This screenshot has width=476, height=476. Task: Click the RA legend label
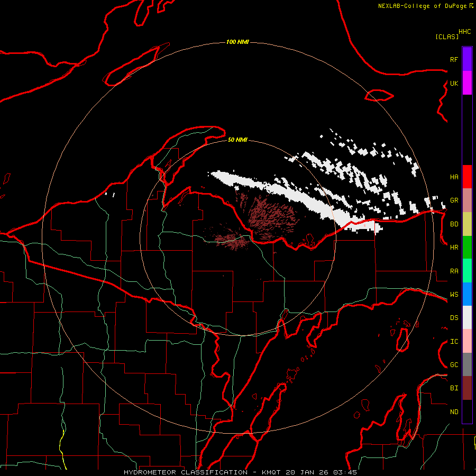(454, 271)
